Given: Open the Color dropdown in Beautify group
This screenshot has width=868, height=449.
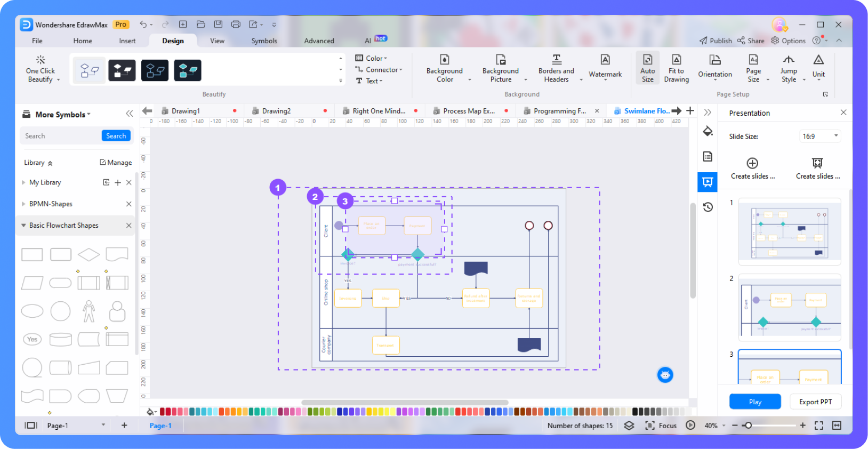Looking at the screenshot, I should click(372, 58).
